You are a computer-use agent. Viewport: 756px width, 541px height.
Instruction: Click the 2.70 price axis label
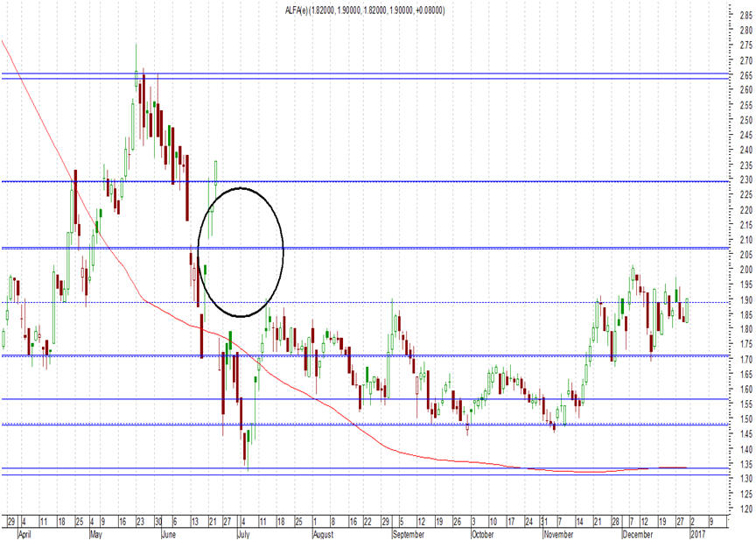pyautogui.click(x=745, y=60)
